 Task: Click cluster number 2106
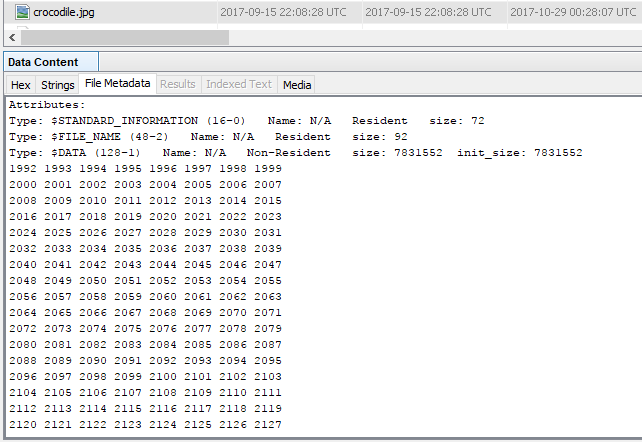[93, 392]
